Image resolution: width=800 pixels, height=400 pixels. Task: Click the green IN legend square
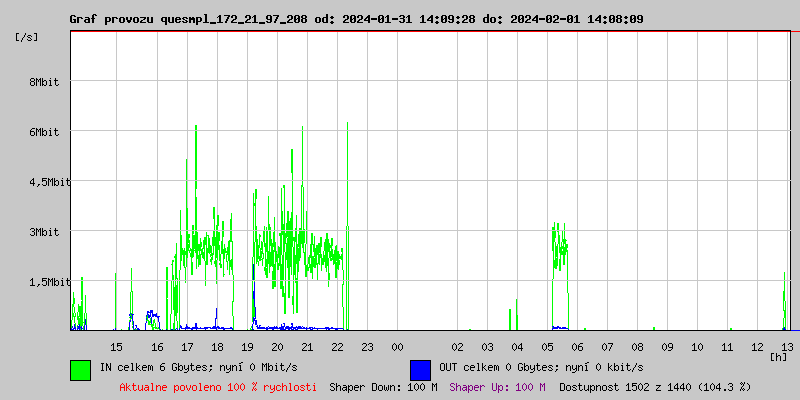80,369
